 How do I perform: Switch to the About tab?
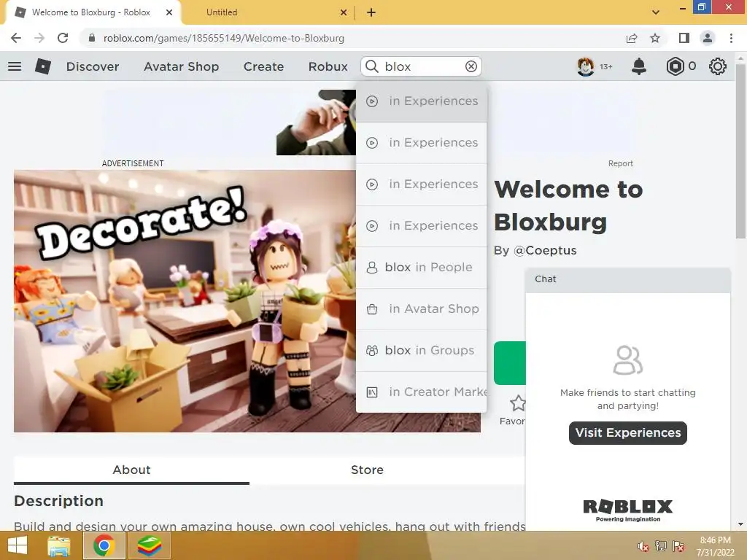(131, 470)
